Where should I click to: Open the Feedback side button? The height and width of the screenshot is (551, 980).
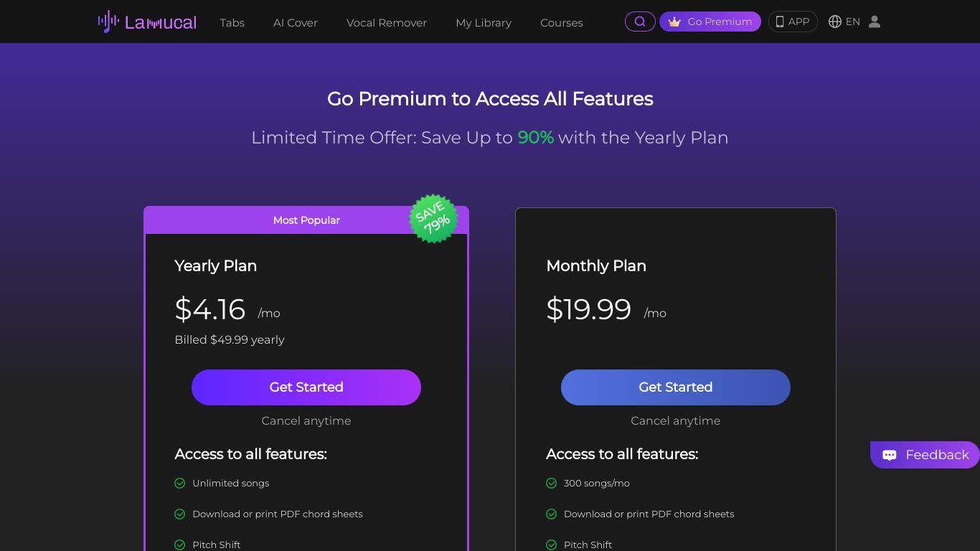pyautogui.click(x=925, y=455)
